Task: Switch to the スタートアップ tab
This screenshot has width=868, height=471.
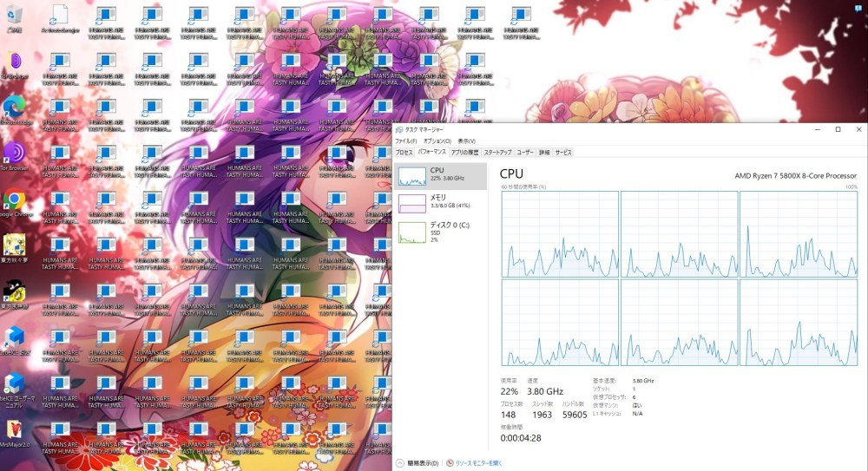Action: click(x=497, y=152)
